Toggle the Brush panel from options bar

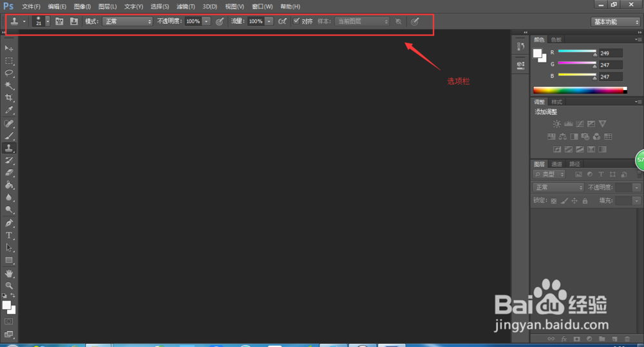(59, 21)
